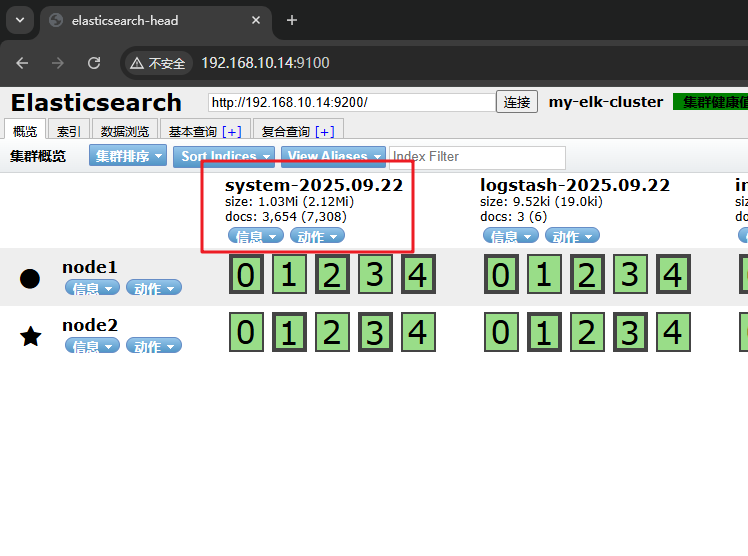Select the system index docs count text
Viewport: 748px width, 556px height.
[x=286, y=216]
